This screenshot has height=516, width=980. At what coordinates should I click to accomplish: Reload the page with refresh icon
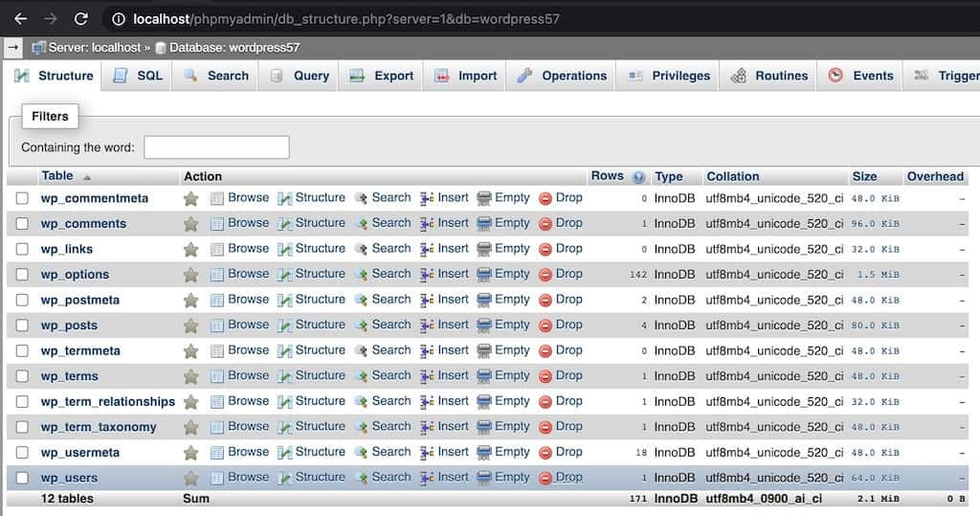pyautogui.click(x=80, y=19)
